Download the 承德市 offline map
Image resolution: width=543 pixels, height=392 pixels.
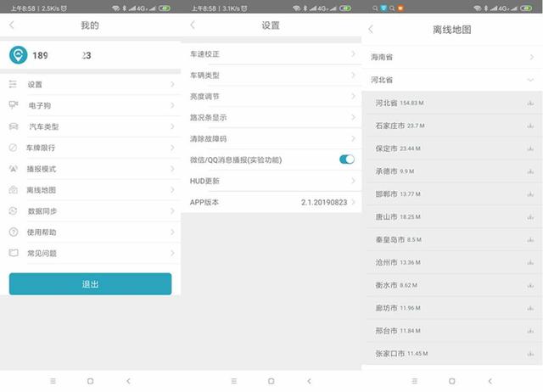(x=530, y=171)
